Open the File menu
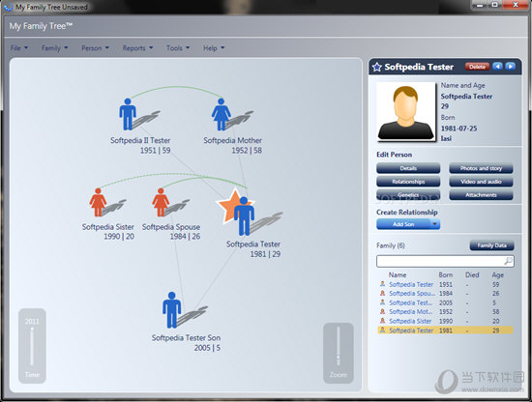The height and width of the screenshot is (402, 532). [x=19, y=48]
